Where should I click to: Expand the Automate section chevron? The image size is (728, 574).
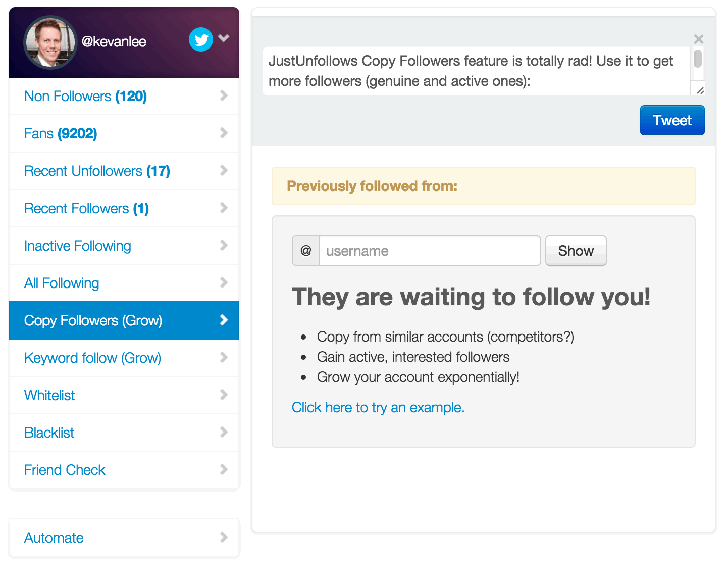(x=224, y=538)
